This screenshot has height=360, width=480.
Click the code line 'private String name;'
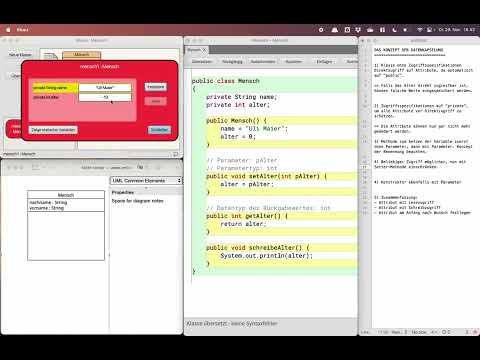(x=241, y=97)
